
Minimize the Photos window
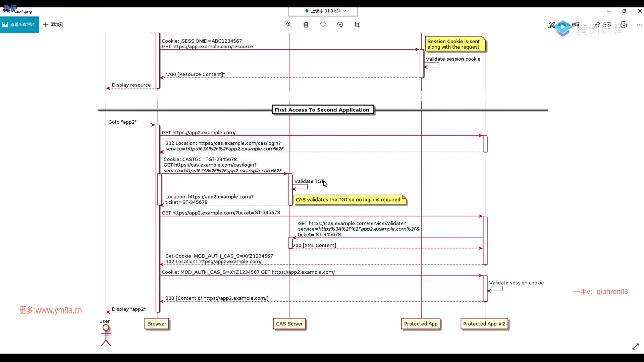point(609,11)
